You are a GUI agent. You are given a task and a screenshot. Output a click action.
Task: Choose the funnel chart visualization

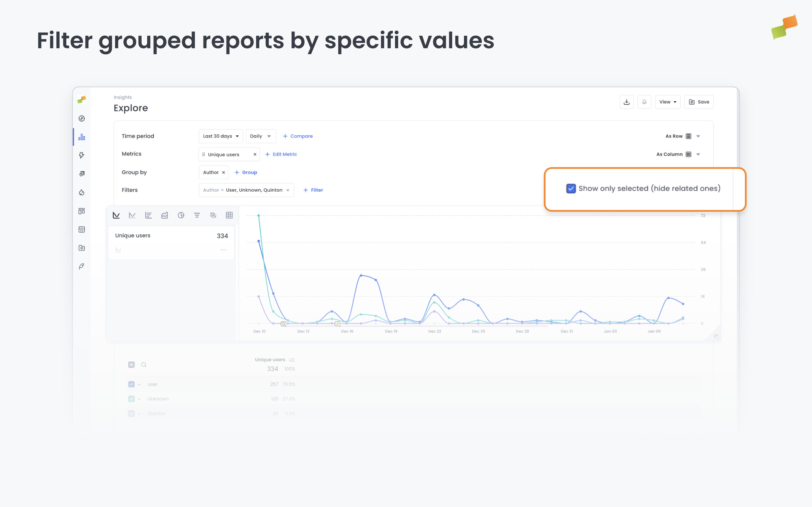tap(197, 215)
